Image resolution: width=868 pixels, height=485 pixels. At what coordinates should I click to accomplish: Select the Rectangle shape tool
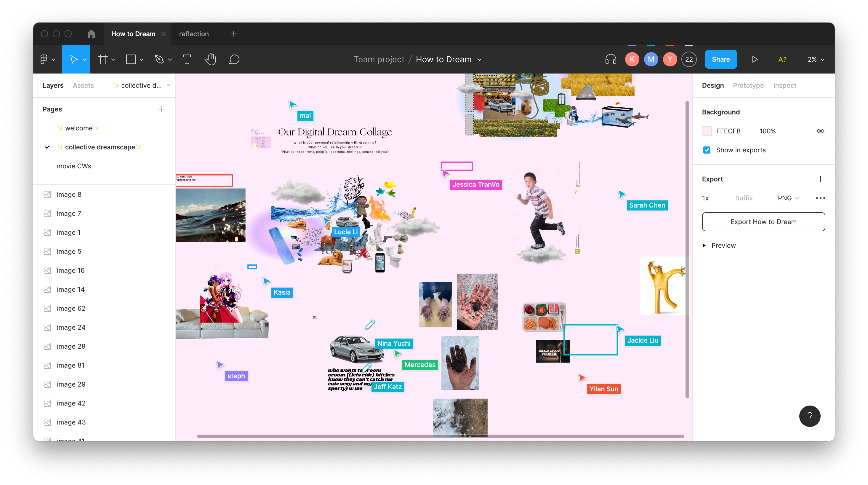coord(131,59)
